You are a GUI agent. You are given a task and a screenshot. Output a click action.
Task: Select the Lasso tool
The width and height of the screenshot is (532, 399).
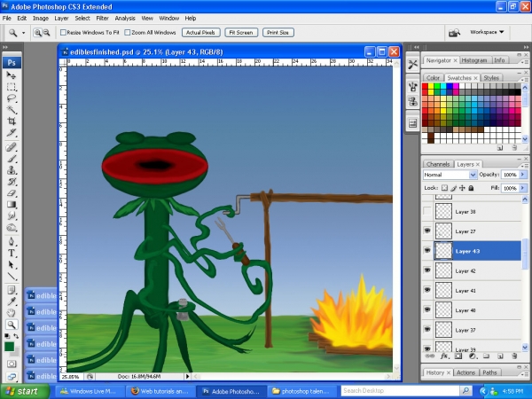[12, 98]
